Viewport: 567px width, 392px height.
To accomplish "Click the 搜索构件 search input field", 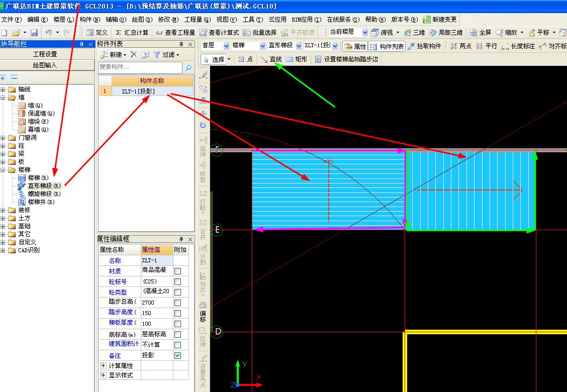I will [140, 67].
